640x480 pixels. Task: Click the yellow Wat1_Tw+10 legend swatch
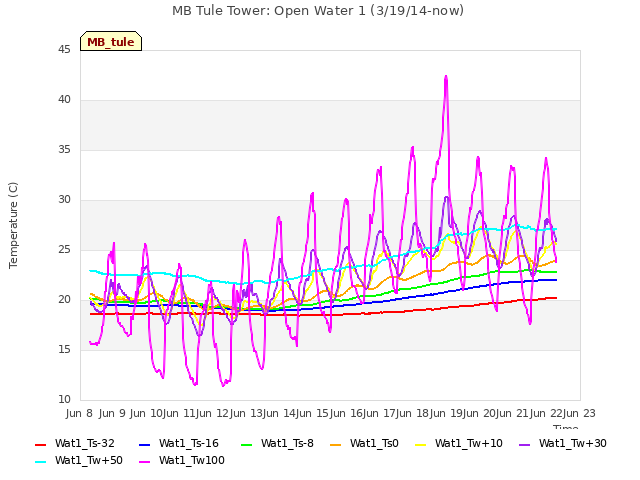(x=421, y=444)
